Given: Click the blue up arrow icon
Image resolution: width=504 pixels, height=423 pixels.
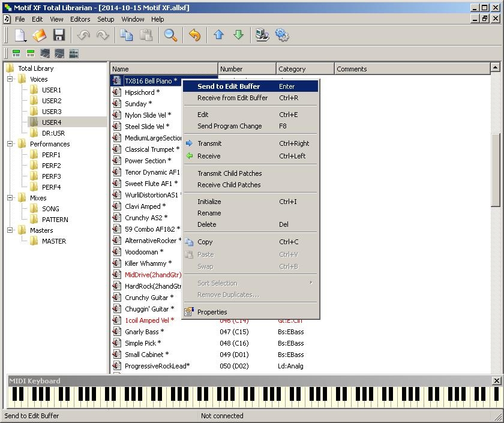Looking at the screenshot, I should (218, 35).
